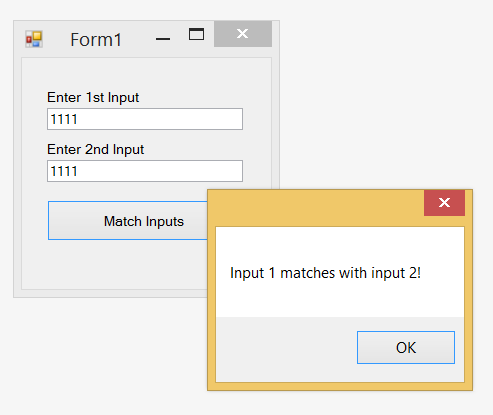Click the 'Input 1 matches with input 2!' message
493x415 pixels.
tap(325, 273)
